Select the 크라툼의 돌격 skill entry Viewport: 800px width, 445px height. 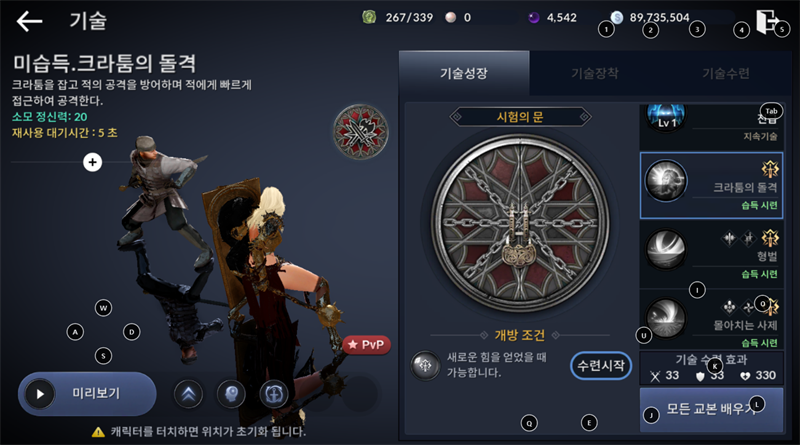[711, 185]
